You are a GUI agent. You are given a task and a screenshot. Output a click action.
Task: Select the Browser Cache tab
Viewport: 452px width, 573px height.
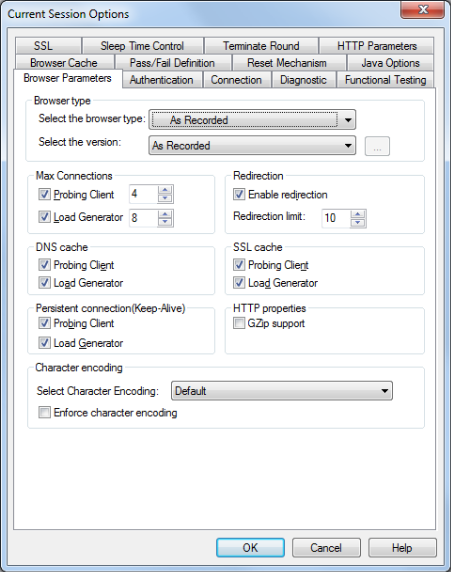pos(64,63)
